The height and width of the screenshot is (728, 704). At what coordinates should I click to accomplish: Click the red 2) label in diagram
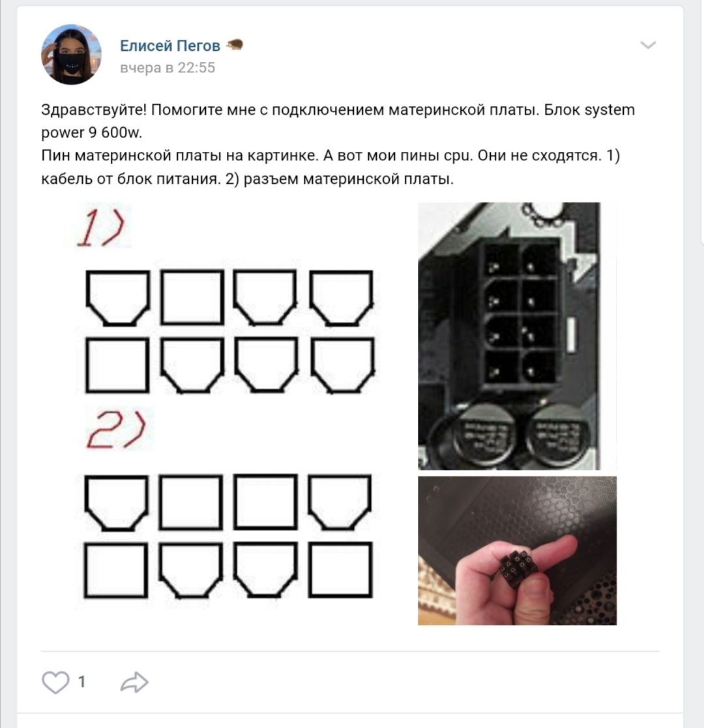117,430
